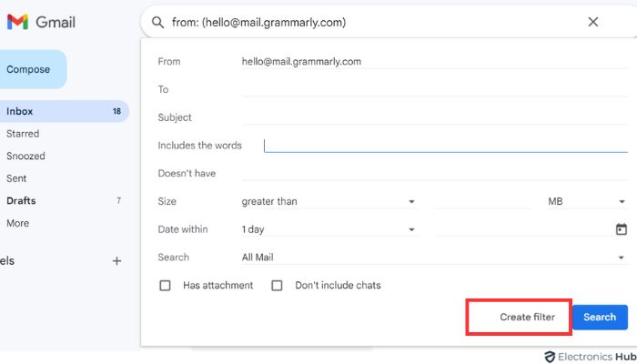637x364 pixels.
Task: Clear search with the X icon
Action: [593, 22]
